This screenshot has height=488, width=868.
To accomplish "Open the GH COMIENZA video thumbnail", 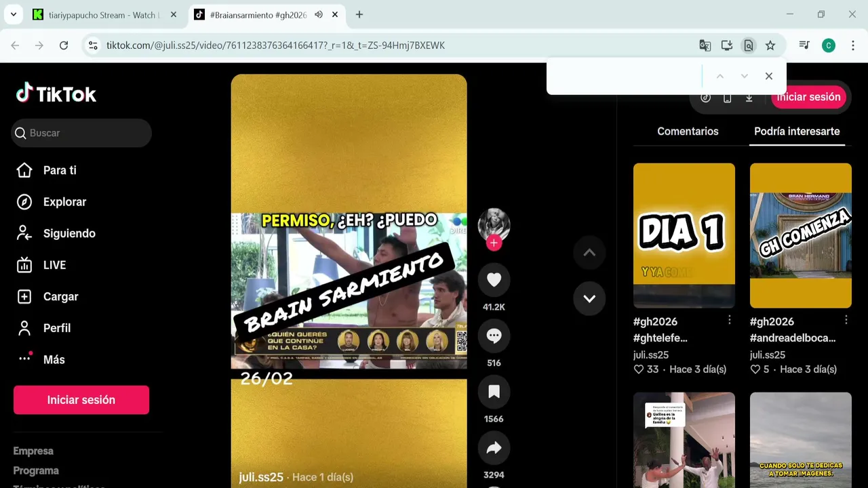I will (801, 235).
